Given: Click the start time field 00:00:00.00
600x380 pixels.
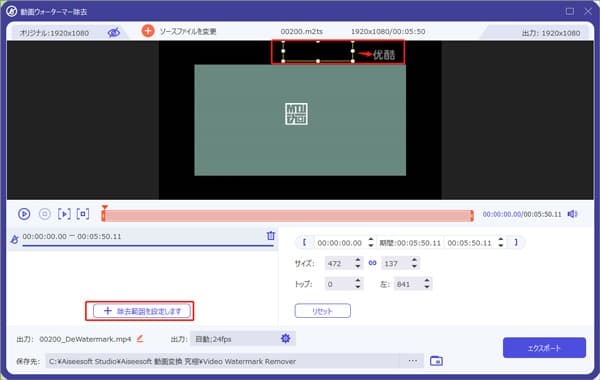Looking at the screenshot, I should (339, 243).
